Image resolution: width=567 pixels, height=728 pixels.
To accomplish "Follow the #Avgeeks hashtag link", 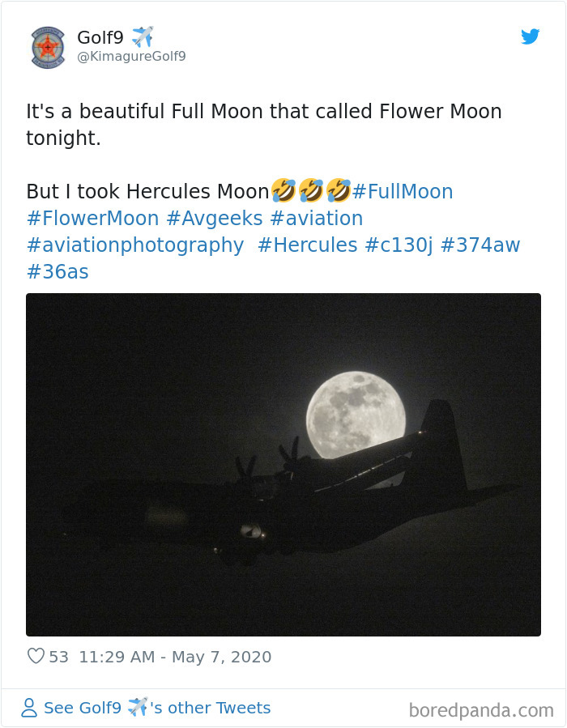I will (x=215, y=218).
